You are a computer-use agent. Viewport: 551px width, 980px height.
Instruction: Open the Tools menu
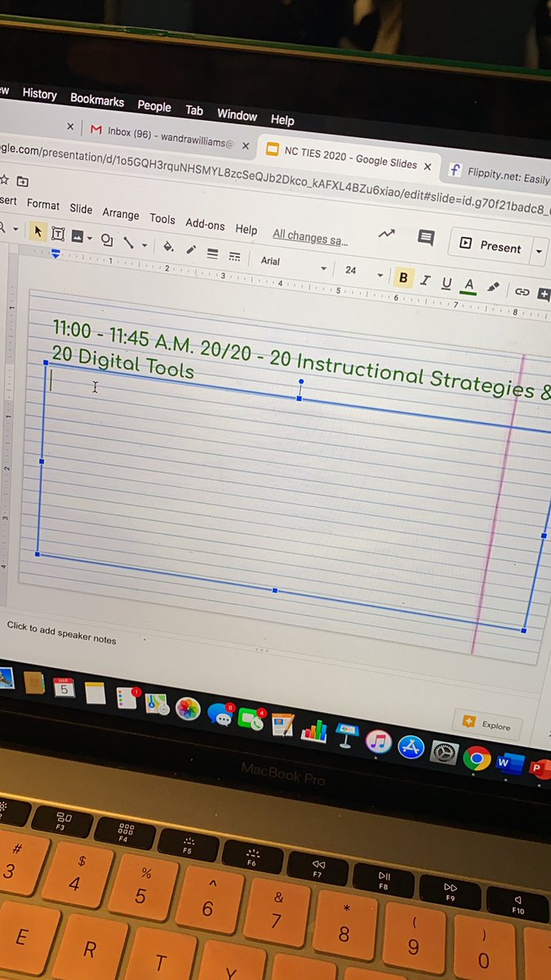(162, 218)
